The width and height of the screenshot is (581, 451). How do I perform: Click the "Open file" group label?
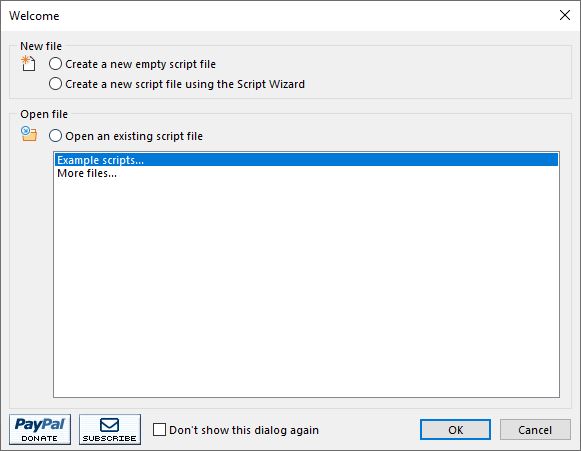(x=44, y=114)
